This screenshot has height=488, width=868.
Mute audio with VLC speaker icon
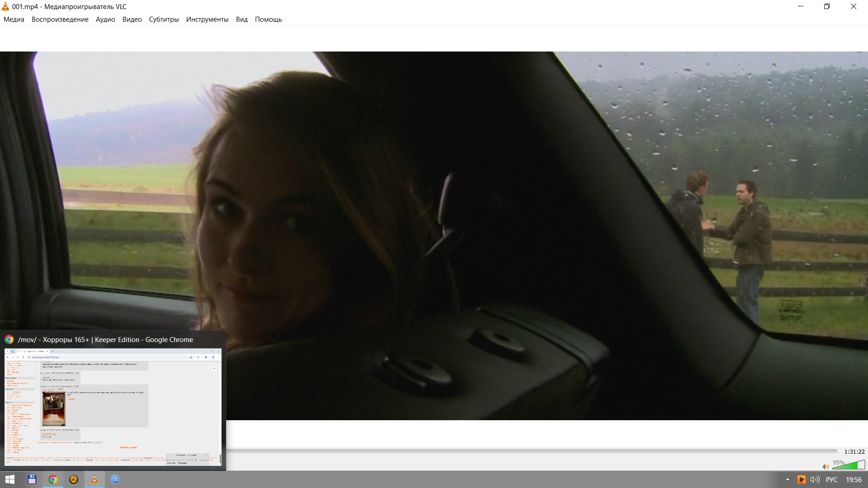826,466
